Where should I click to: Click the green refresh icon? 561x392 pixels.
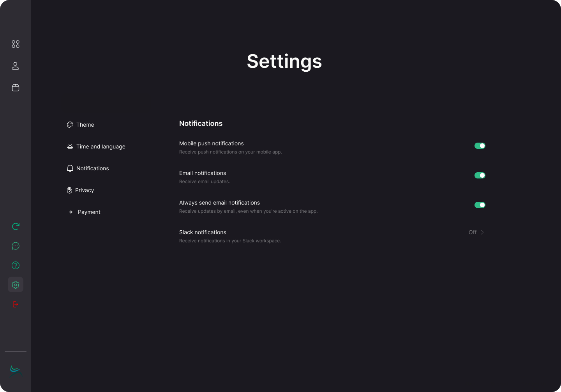(x=16, y=226)
